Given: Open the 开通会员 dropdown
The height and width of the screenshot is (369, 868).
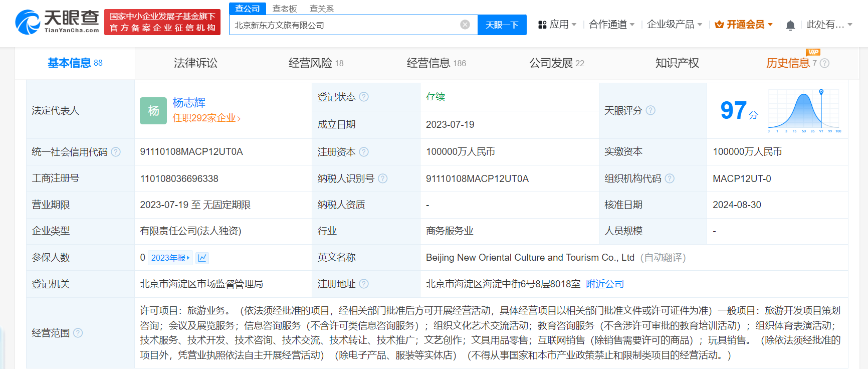Looking at the screenshot, I should click(x=744, y=25).
